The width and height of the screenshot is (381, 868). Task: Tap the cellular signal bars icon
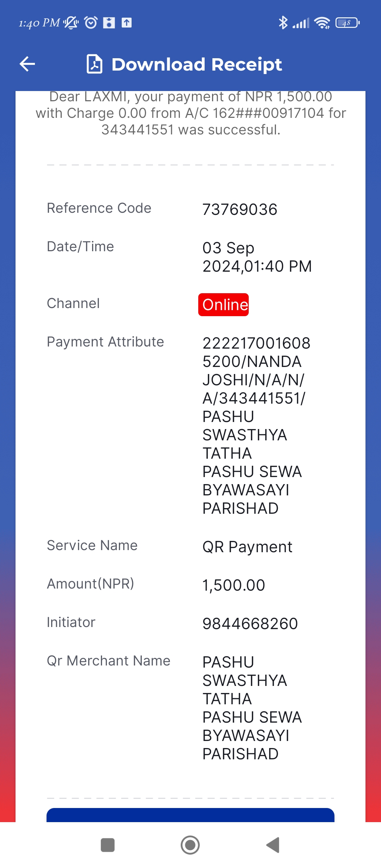pos(301,23)
